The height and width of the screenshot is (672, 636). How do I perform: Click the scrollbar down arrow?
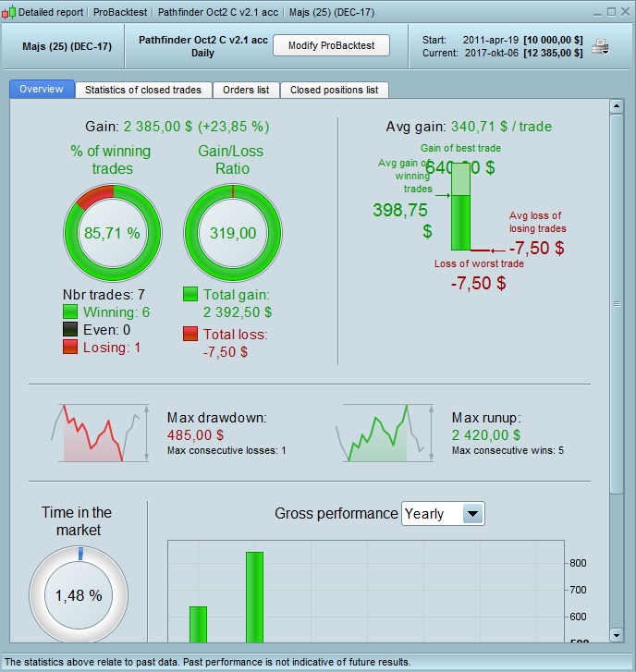[617, 635]
